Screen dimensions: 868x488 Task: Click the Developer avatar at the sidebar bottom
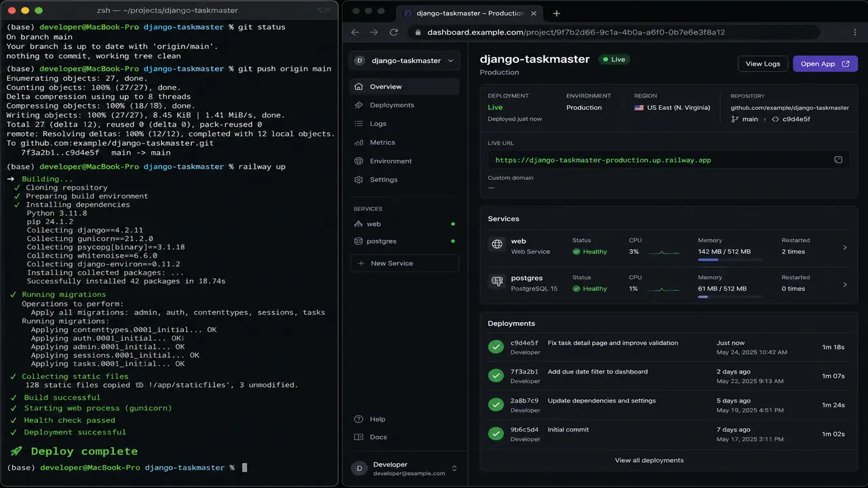tap(359, 468)
